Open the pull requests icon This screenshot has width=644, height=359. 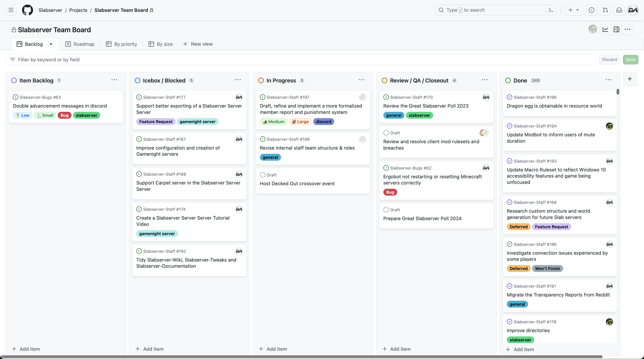coord(605,10)
